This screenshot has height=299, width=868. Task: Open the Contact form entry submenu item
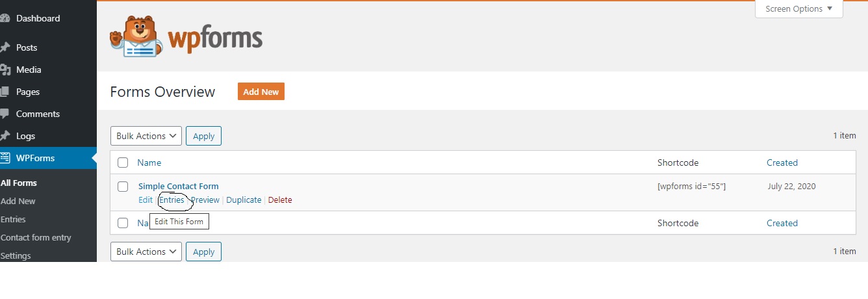pyautogui.click(x=36, y=237)
